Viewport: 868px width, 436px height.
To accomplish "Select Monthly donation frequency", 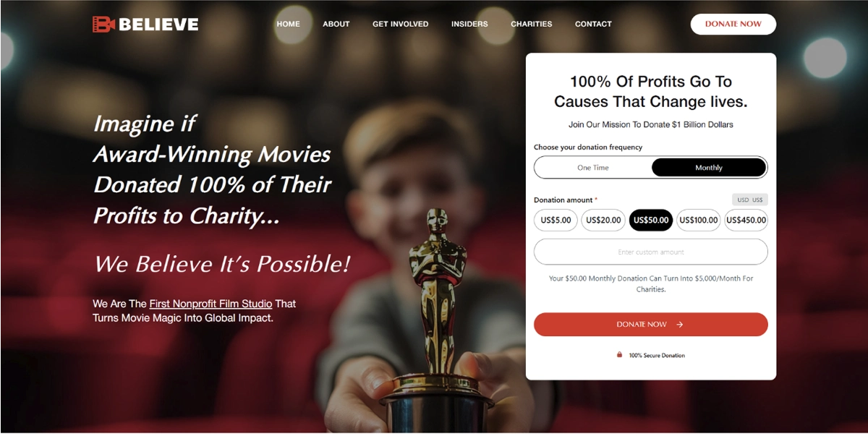I will pyautogui.click(x=709, y=168).
